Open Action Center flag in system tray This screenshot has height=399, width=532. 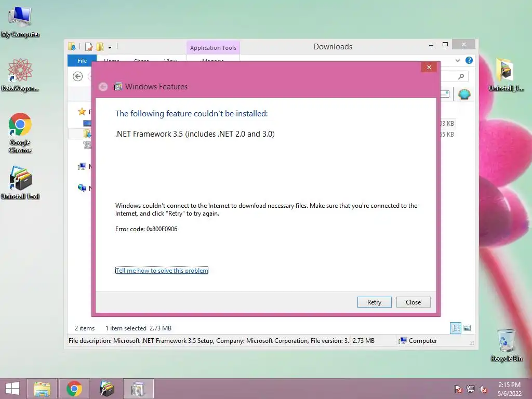(458, 389)
